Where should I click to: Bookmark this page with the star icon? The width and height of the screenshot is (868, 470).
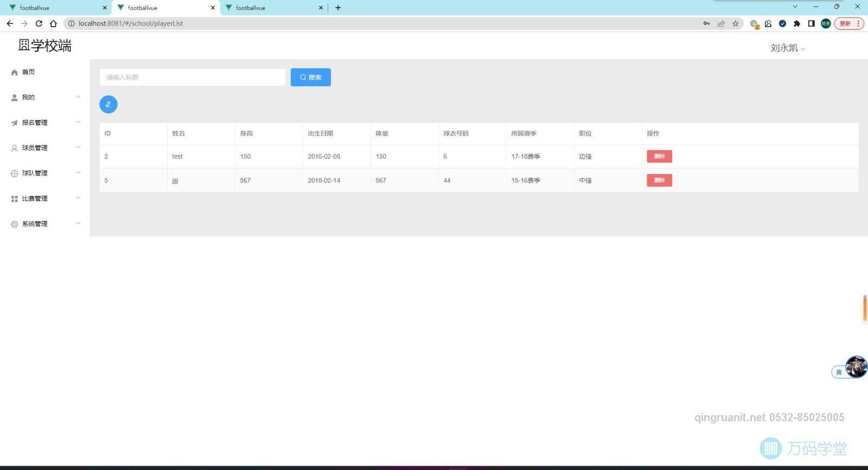[736, 23]
